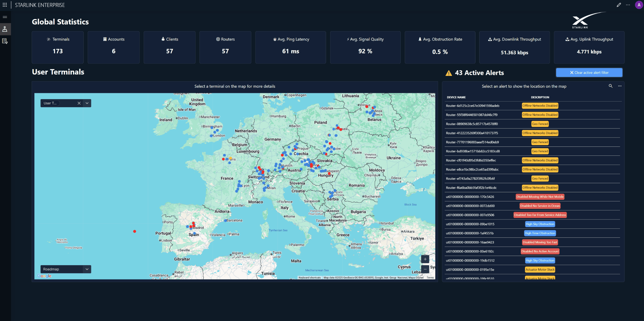Select the Avg. Signal Quality card

[x=365, y=47]
